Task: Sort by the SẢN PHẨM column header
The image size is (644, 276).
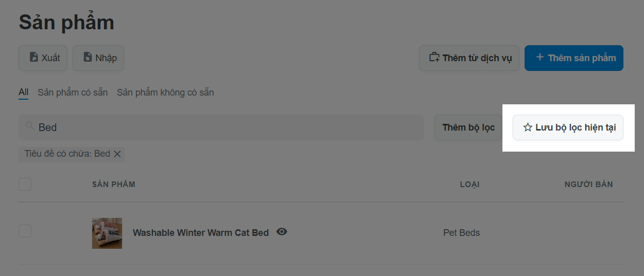Action: [114, 184]
